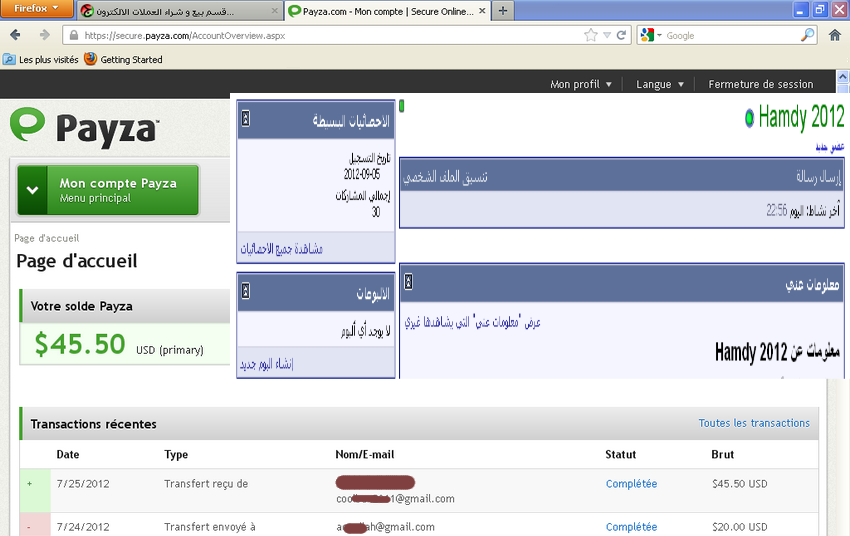Click the green online status icon near Hamdy 2012
The image size is (850, 536).
[749, 118]
